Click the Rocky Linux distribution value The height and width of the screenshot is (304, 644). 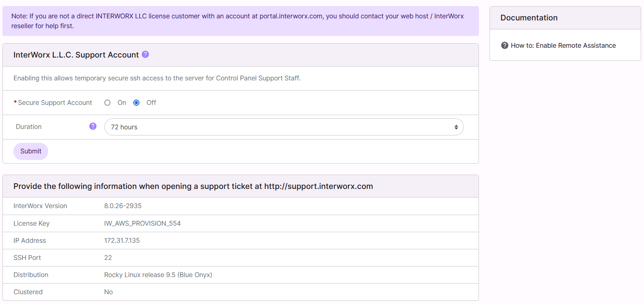tap(158, 275)
